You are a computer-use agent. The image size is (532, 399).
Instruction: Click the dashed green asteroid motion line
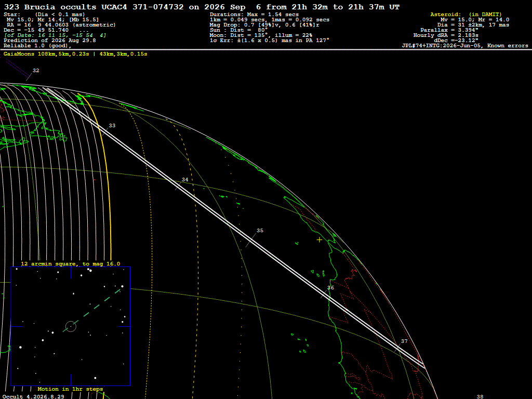point(92,311)
